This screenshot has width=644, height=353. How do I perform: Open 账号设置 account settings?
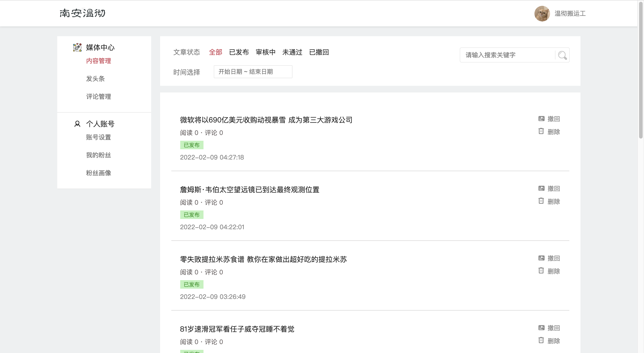coord(98,137)
